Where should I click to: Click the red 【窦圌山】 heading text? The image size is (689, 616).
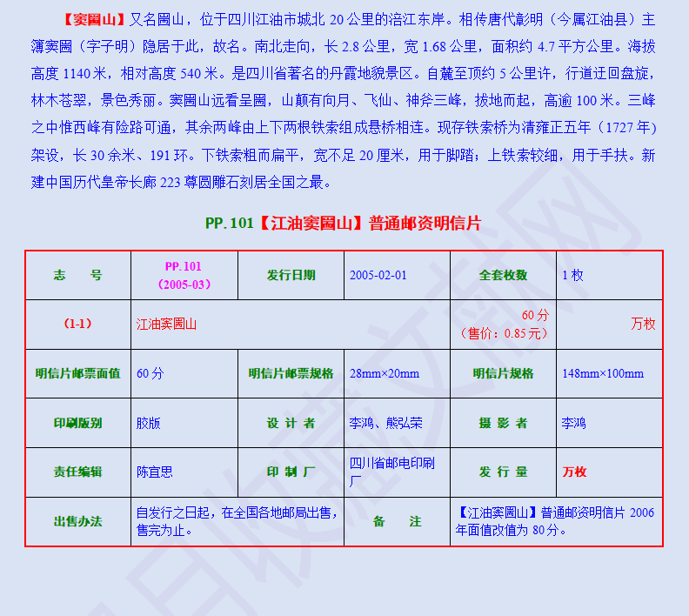point(95,20)
